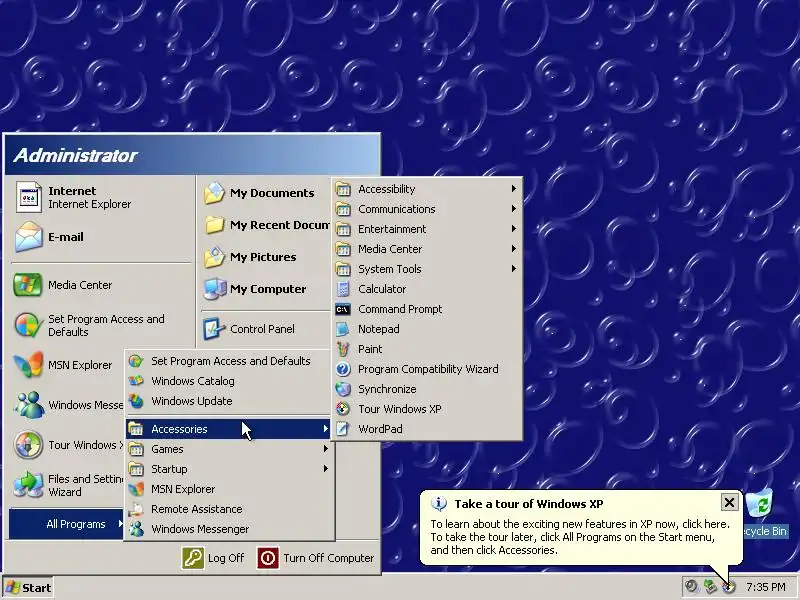The height and width of the screenshot is (600, 800).
Task: Expand the Games submenu
Action: point(229,449)
